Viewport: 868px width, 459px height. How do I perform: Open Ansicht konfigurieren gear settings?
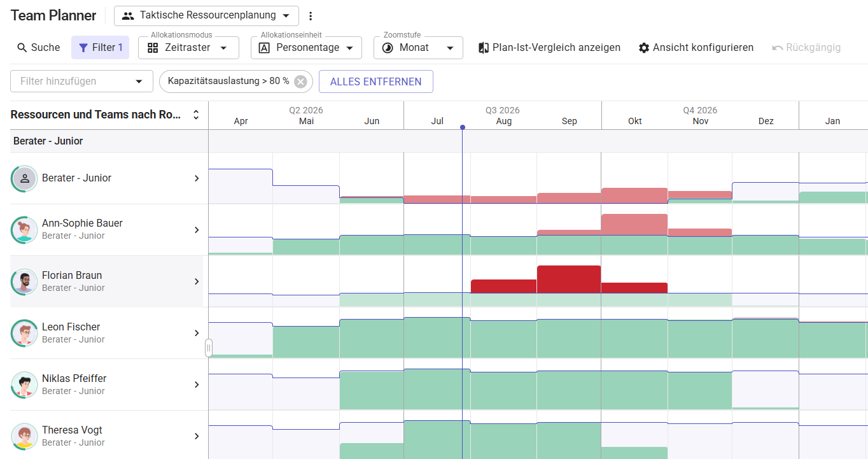tap(644, 48)
